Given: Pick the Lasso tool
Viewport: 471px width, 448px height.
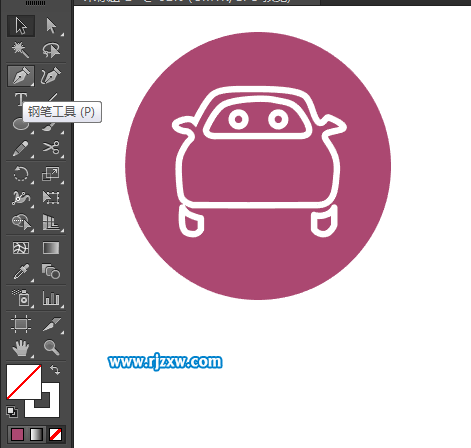Looking at the screenshot, I should 51,50.
